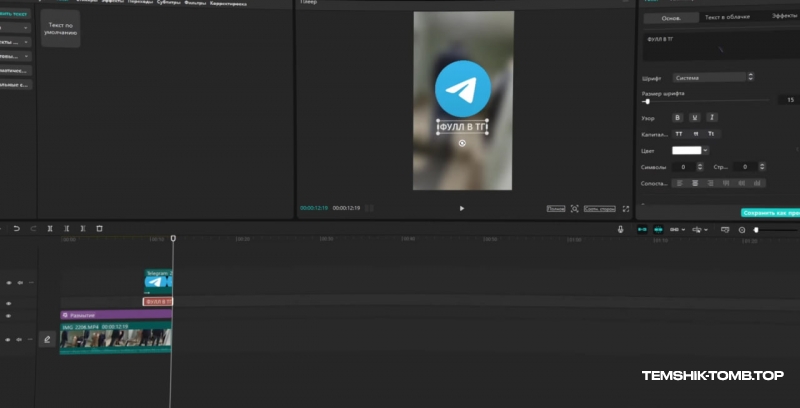Image resolution: width=800 pixels, height=408 pixels.
Task: Start voice recording with the microphone icon
Action: (x=620, y=230)
